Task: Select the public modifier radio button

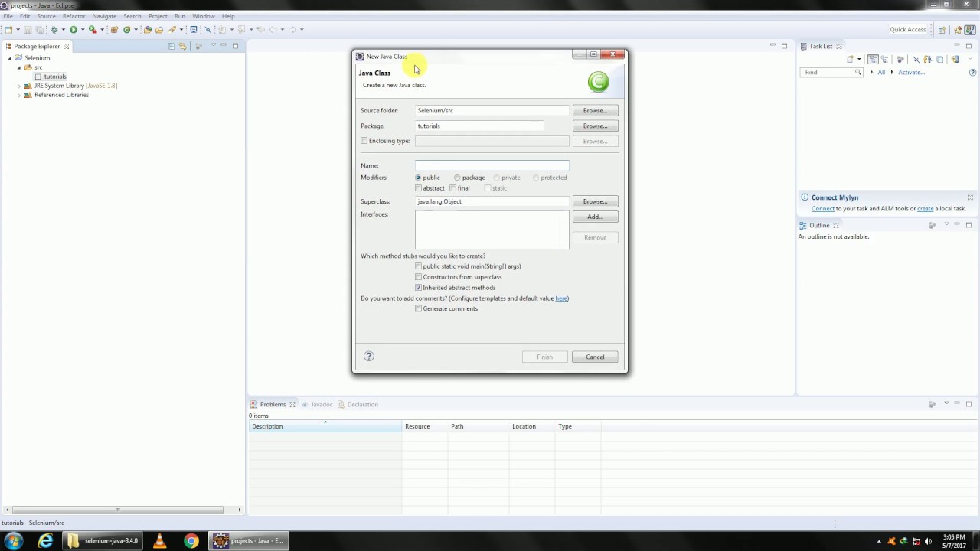Action: point(418,178)
